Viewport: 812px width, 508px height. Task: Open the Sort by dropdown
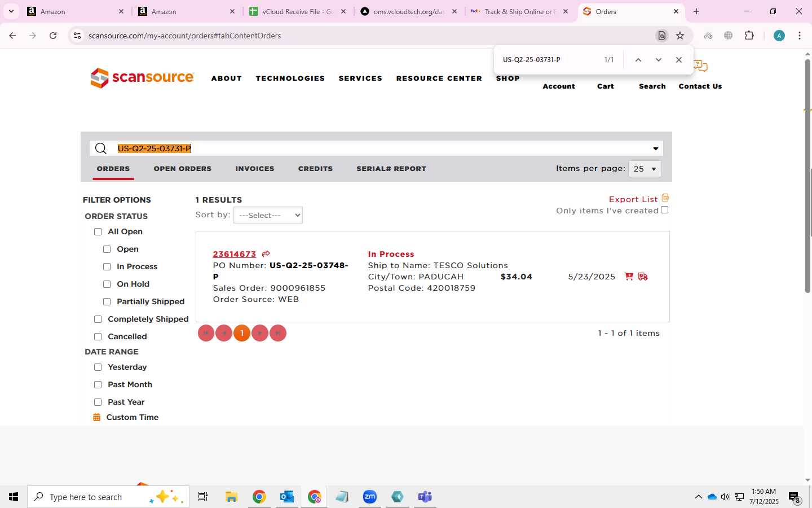268,215
